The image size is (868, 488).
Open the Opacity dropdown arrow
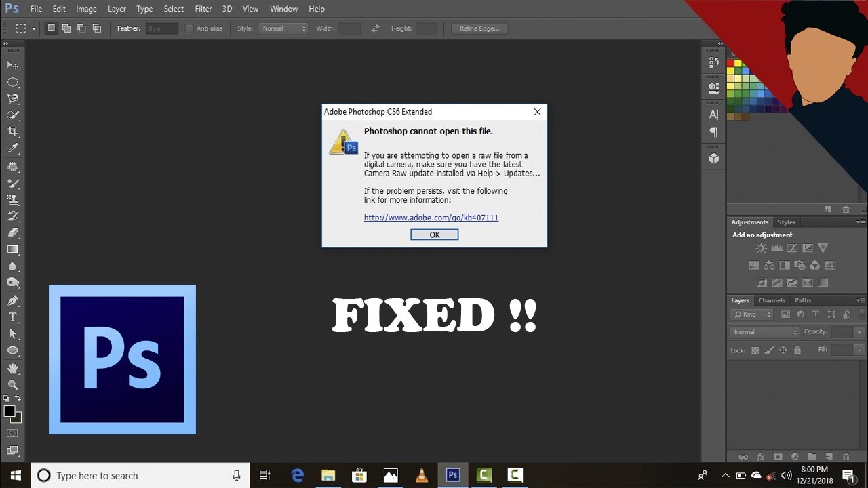click(x=859, y=332)
